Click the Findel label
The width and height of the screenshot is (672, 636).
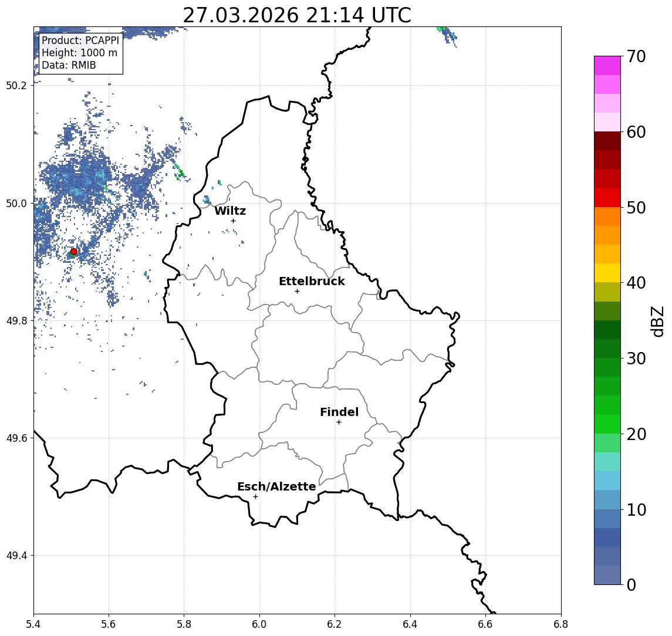tap(339, 412)
